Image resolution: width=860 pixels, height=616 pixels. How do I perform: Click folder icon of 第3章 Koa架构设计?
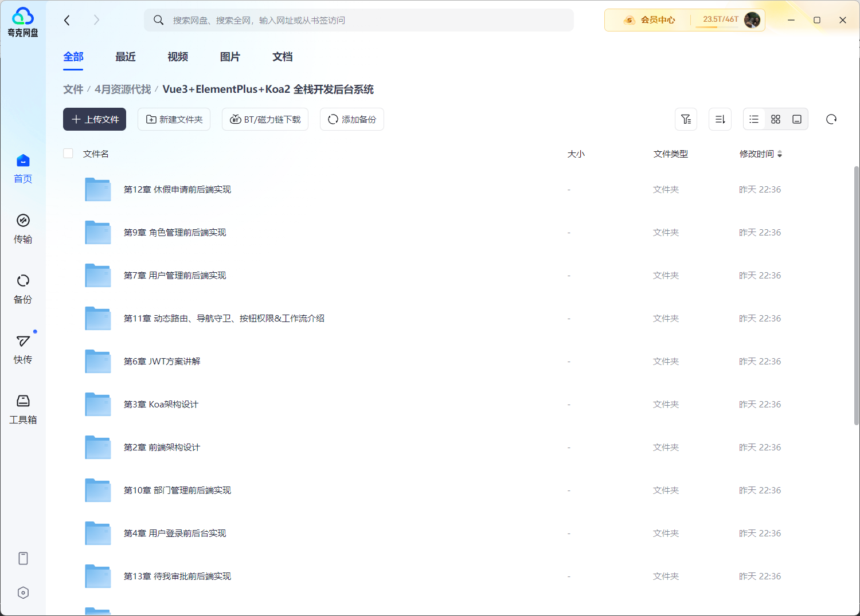(98, 404)
